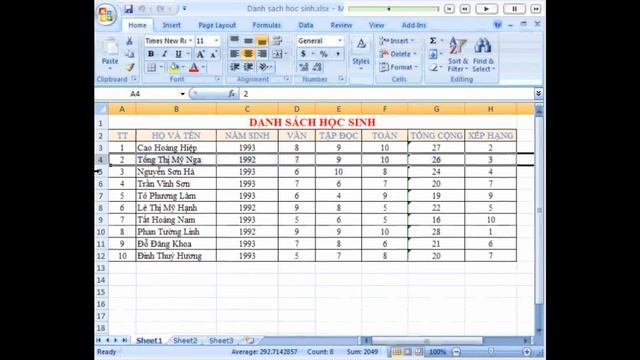640x360 pixels.
Task: Toggle highlighted bottom align button
Action: click(x=262, y=40)
